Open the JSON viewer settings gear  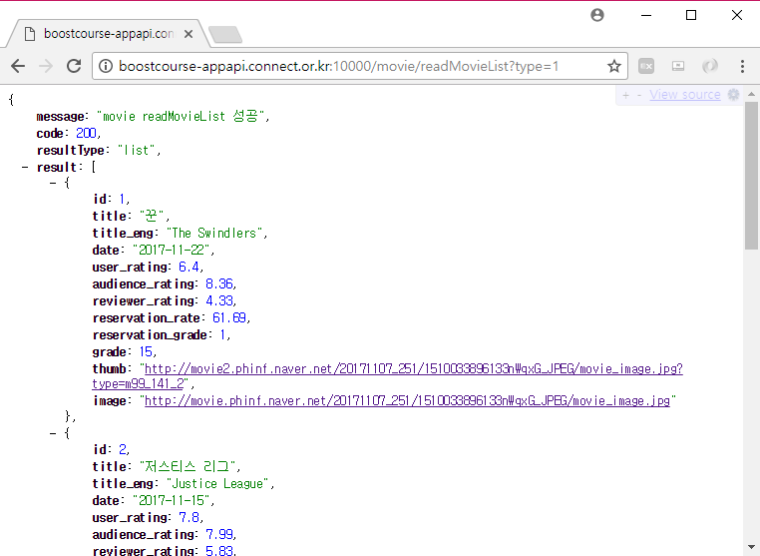pos(733,95)
